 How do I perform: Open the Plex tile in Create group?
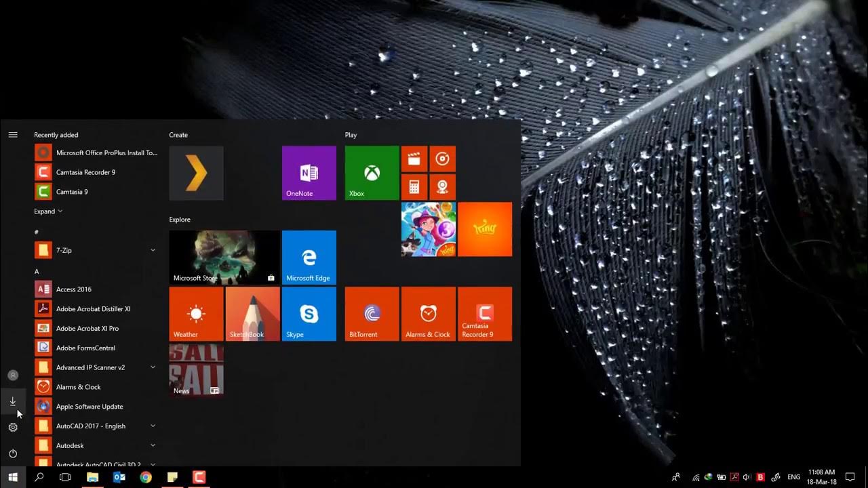tap(196, 173)
